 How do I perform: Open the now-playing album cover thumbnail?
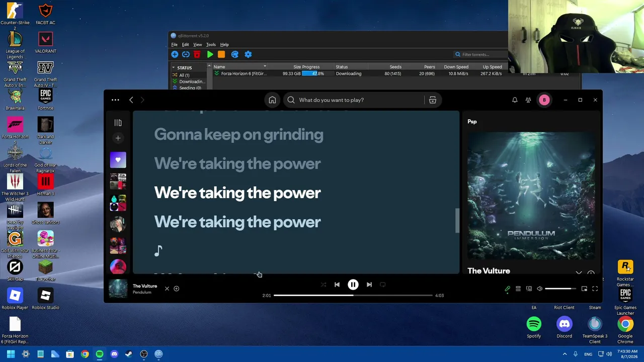118,289
